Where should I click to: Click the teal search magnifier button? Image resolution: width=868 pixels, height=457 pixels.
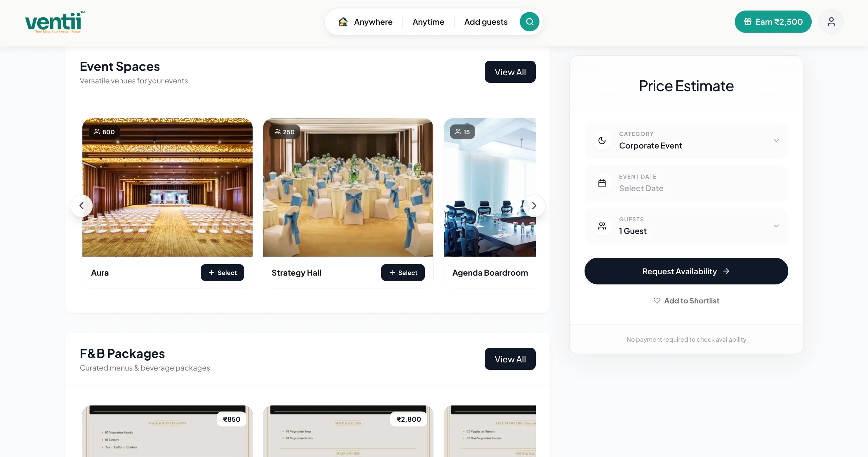coord(530,22)
